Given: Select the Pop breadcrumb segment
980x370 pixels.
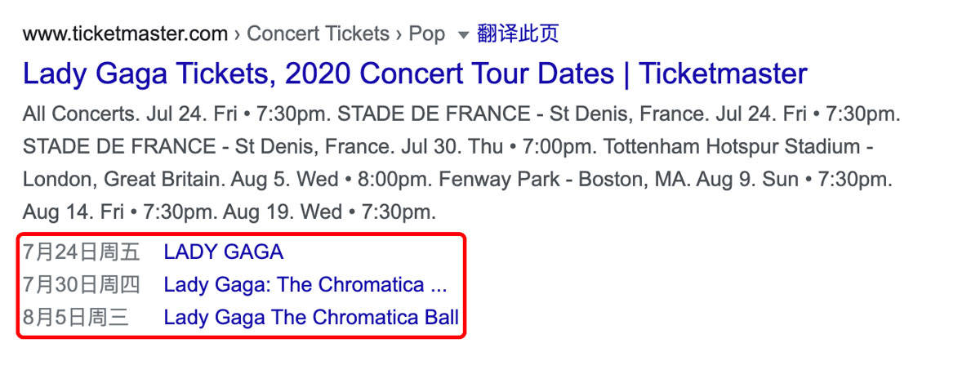Looking at the screenshot, I should [x=427, y=33].
